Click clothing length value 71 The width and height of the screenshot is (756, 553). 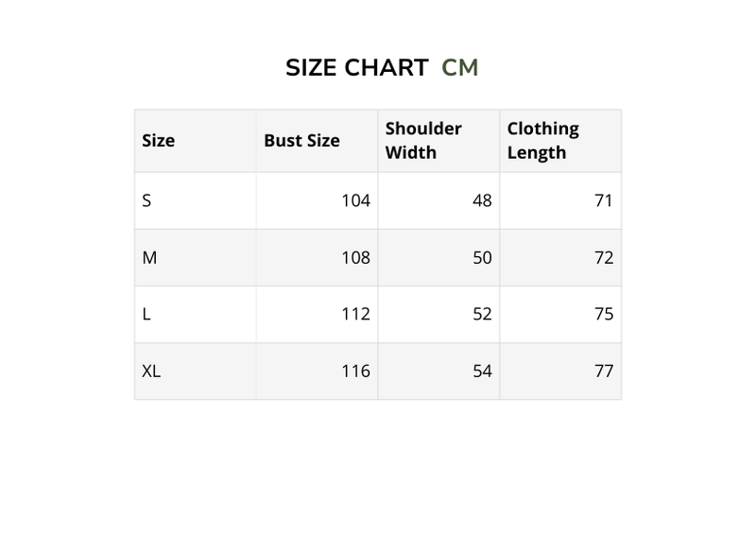tap(604, 200)
